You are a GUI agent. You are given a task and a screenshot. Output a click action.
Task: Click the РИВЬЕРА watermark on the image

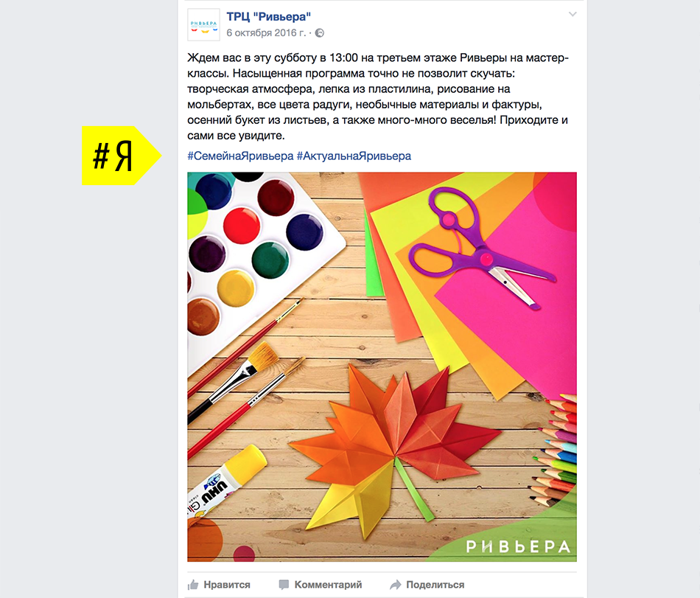518,546
